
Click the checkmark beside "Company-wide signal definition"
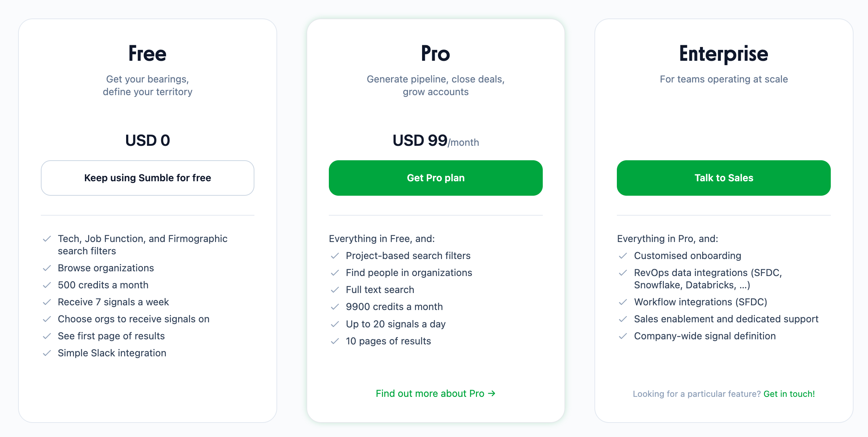[623, 336]
